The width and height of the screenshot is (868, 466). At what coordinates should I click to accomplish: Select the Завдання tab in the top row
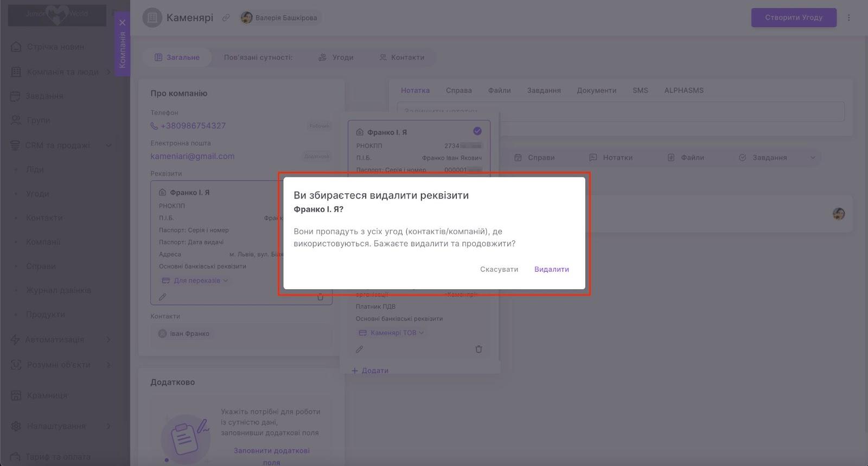click(544, 91)
